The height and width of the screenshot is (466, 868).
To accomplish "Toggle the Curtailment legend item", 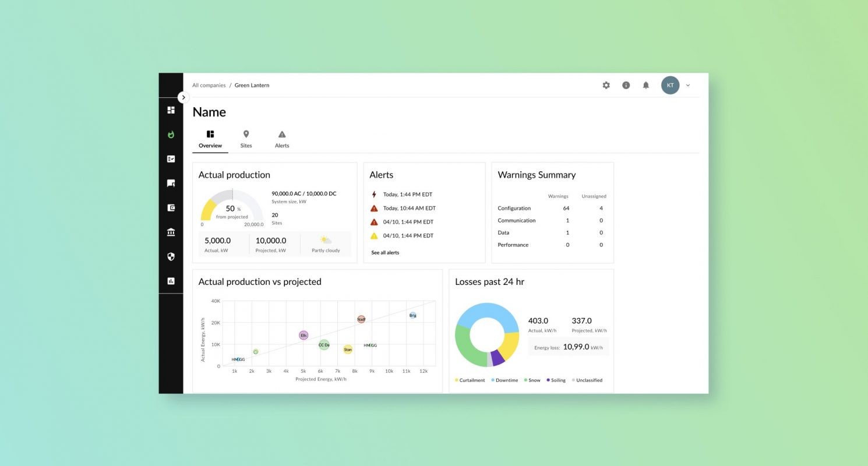I will (470, 380).
